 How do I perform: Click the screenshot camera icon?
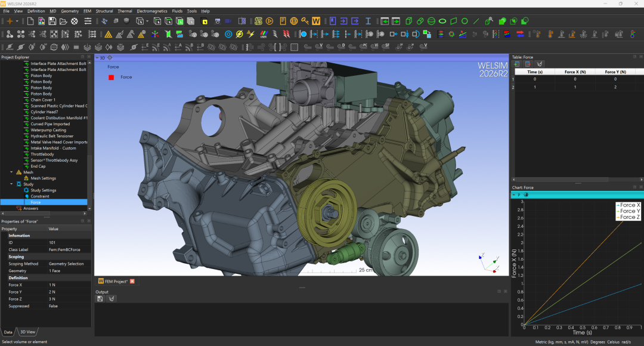point(217,21)
